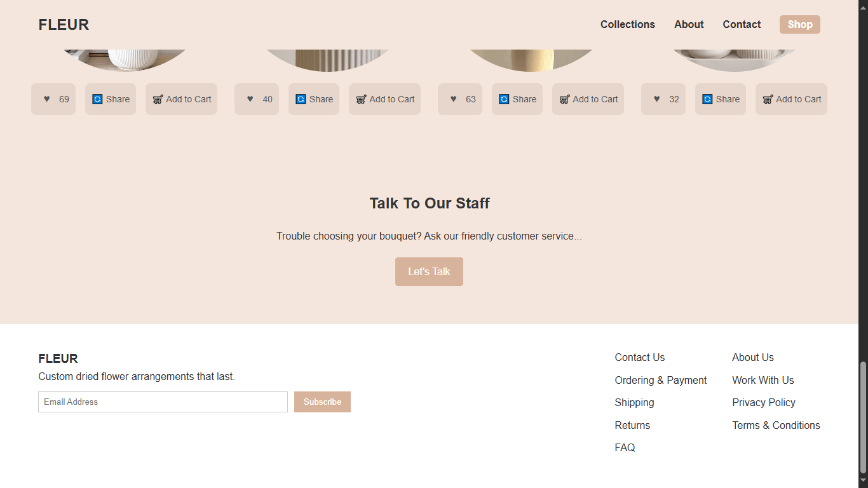The width and height of the screenshot is (868, 488).
Task: Click the heart icon showing 69 likes
Action: pos(46,99)
